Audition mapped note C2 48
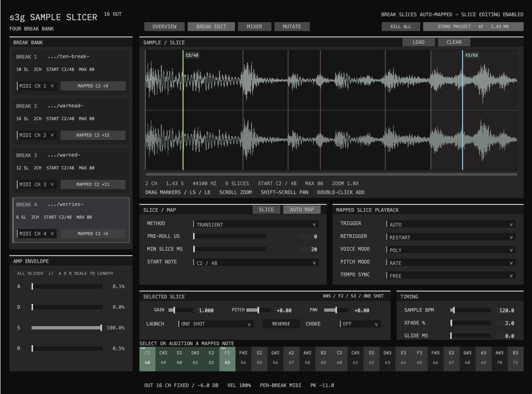Screen dimensions: 532x394 coord(147,359)
